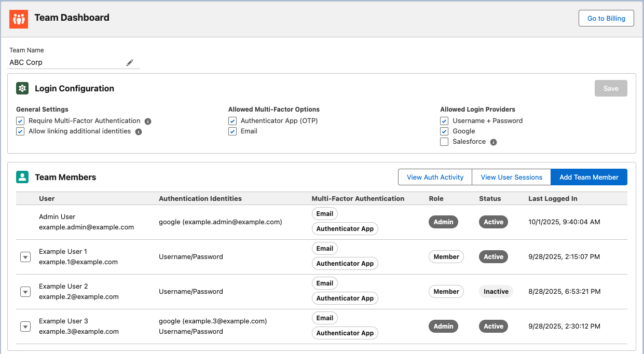The image size is (644, 354).
Task: Click Member role badge for Example User 2
Action: click(446, 291)
